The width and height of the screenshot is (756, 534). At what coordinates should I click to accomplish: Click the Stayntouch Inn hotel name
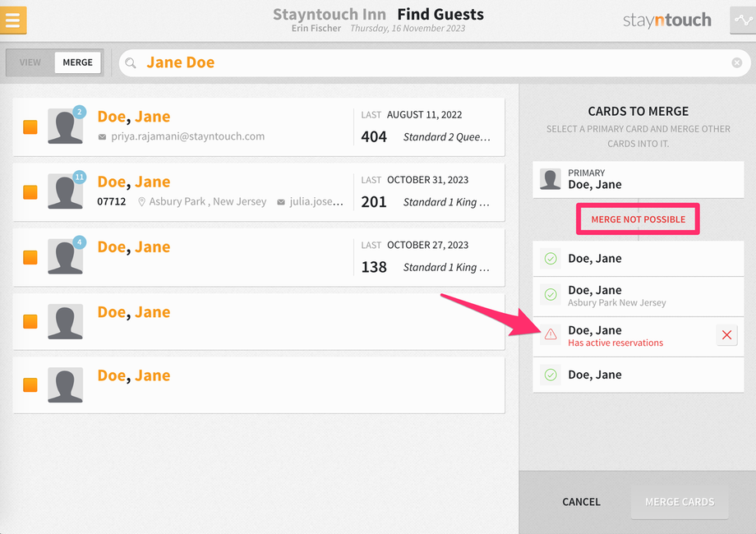click(330, 14)
